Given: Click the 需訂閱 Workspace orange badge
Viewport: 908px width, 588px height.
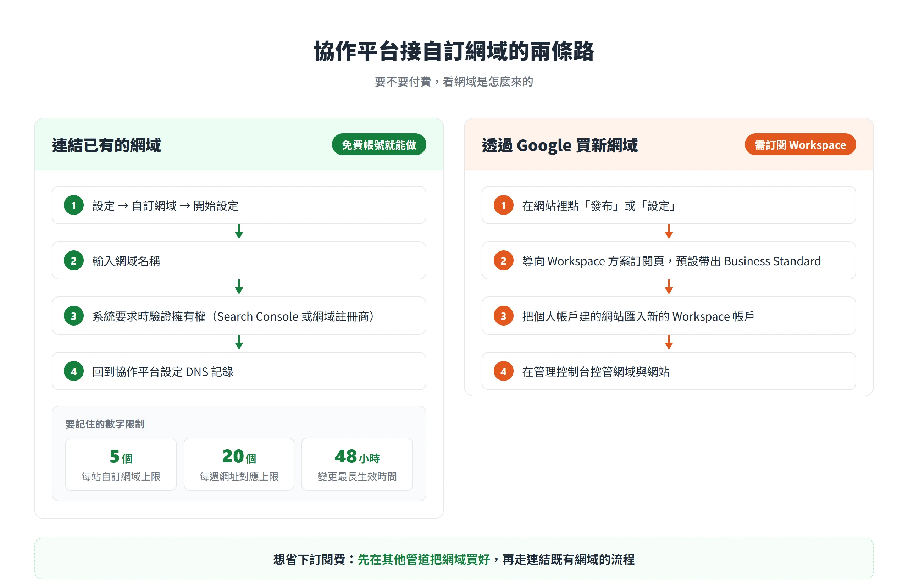Looking at the screenshot, I should coord(800,145).
